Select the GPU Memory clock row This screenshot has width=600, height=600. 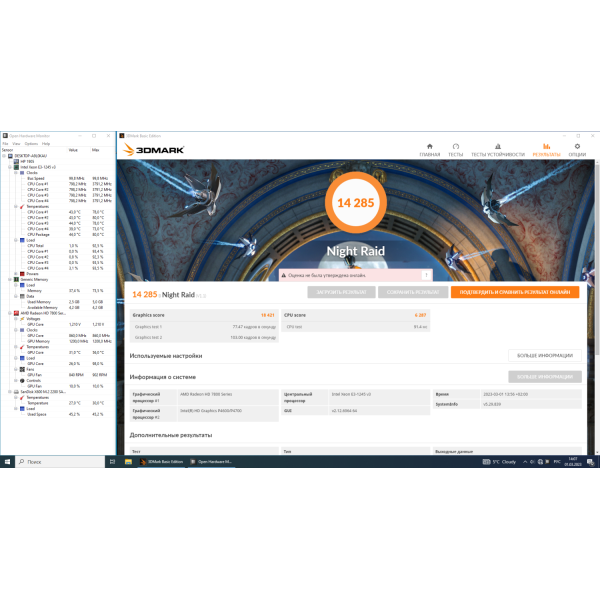coord(57,341)
